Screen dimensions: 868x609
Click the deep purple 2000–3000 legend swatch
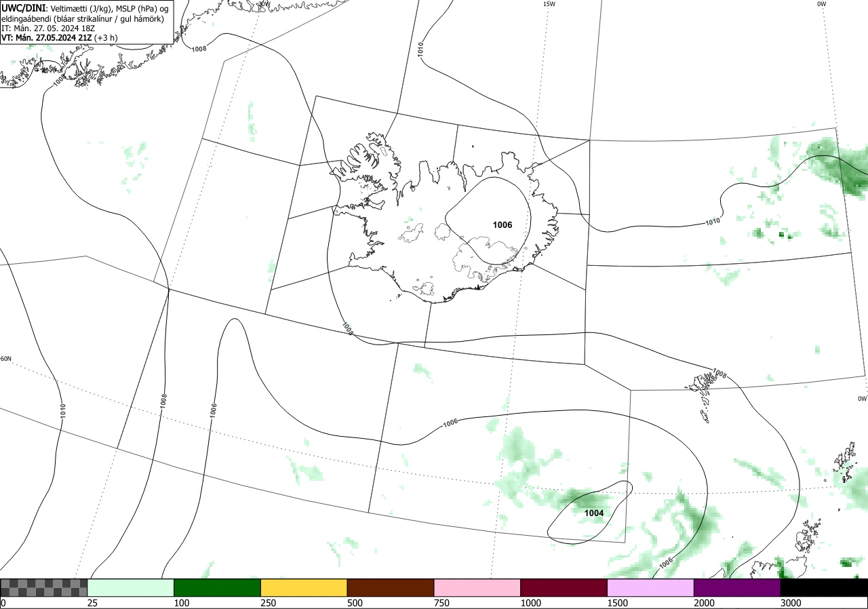(x=737, y=587)
